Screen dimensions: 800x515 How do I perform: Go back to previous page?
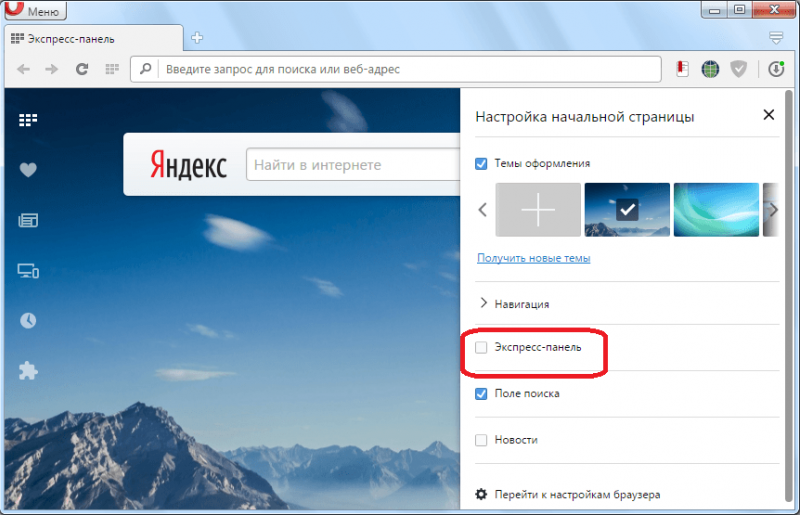[x=23, y=69]
